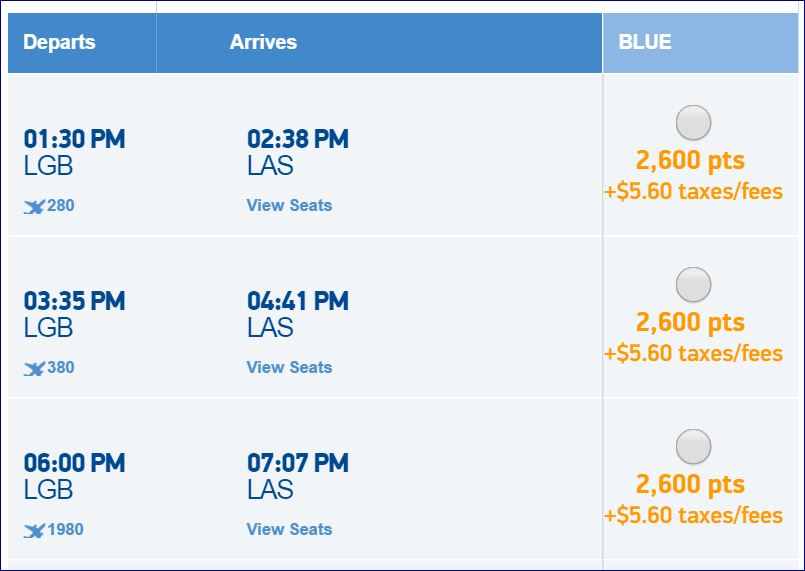Click the airplane icon beside flight 280

pyautogui.click(x=34, y=206)
